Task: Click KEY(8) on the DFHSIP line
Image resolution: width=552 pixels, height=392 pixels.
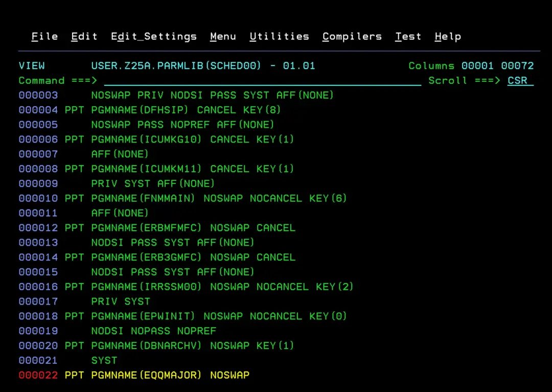Action: [x=262, y=110]
